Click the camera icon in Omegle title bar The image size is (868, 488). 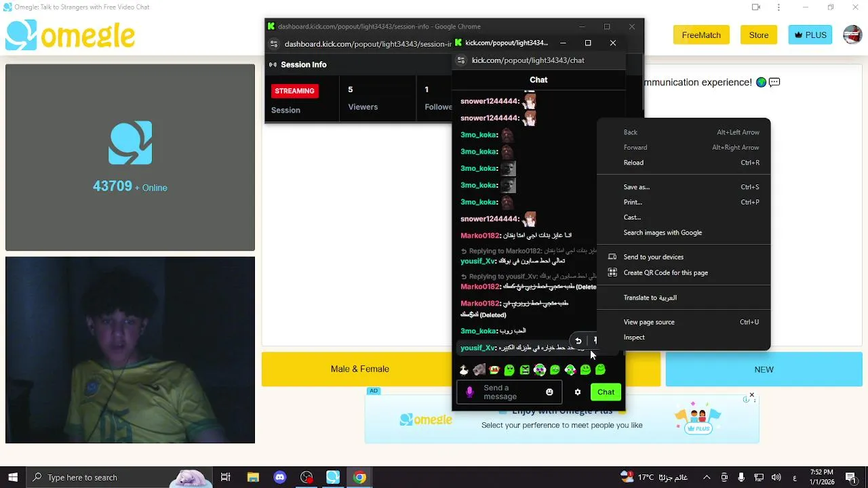coord(756,7)
